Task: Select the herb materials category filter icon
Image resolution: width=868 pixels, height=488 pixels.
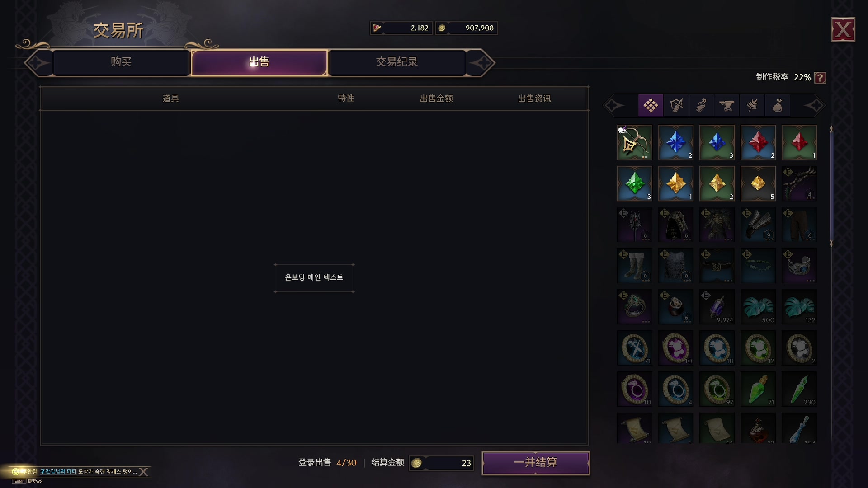Action: tap(752, 106)
